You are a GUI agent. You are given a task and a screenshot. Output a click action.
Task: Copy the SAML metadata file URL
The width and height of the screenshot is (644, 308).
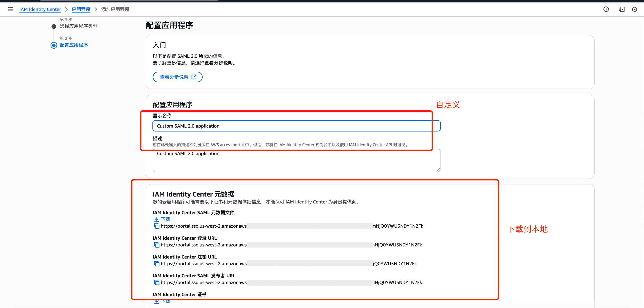(x=157, y=226)
